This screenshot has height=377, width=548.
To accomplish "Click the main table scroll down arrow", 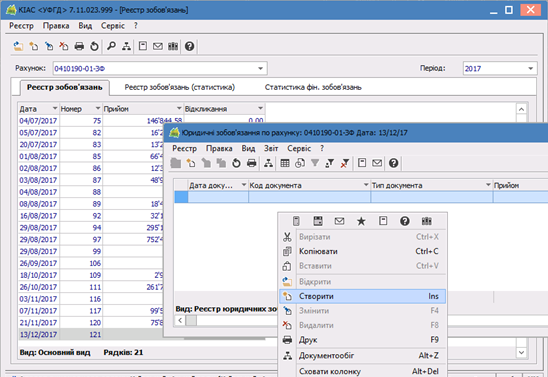I will tap(521, 353).
